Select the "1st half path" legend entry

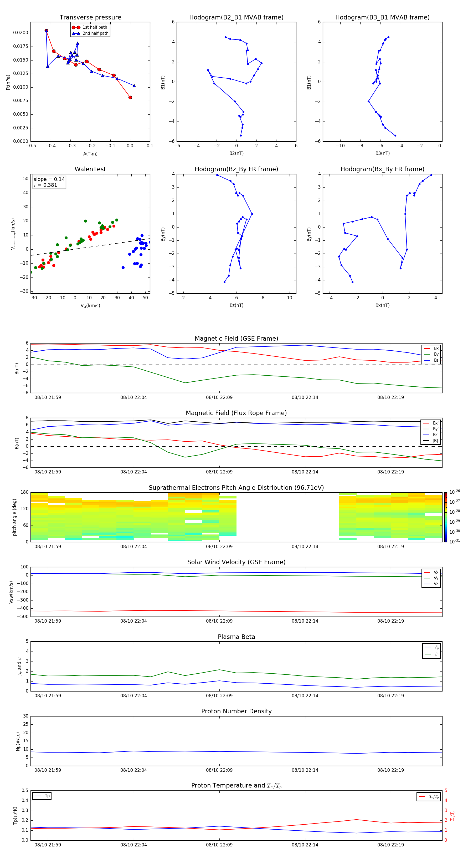90,27
